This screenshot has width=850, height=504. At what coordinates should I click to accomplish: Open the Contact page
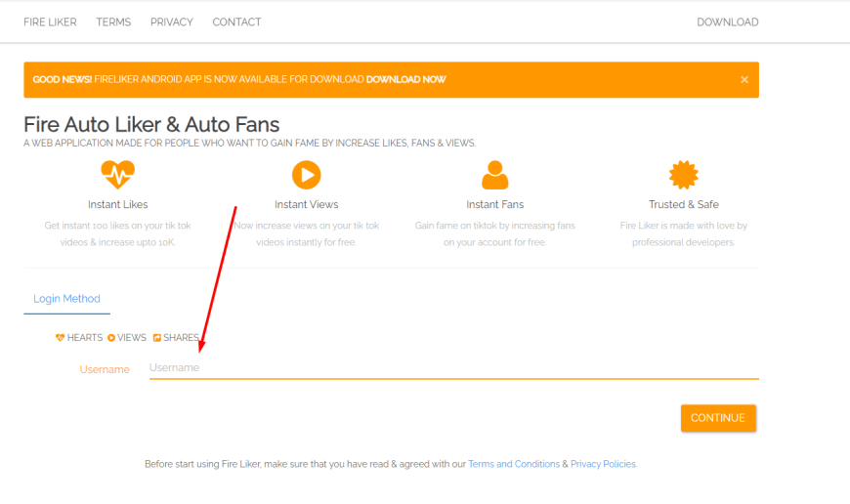point(236,21)
